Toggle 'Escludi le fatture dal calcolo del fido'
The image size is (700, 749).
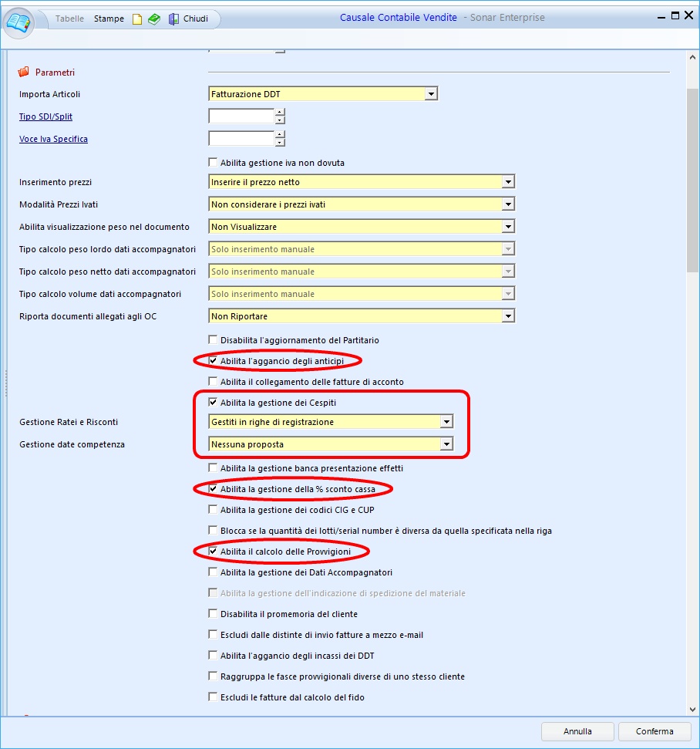point(214,697)
